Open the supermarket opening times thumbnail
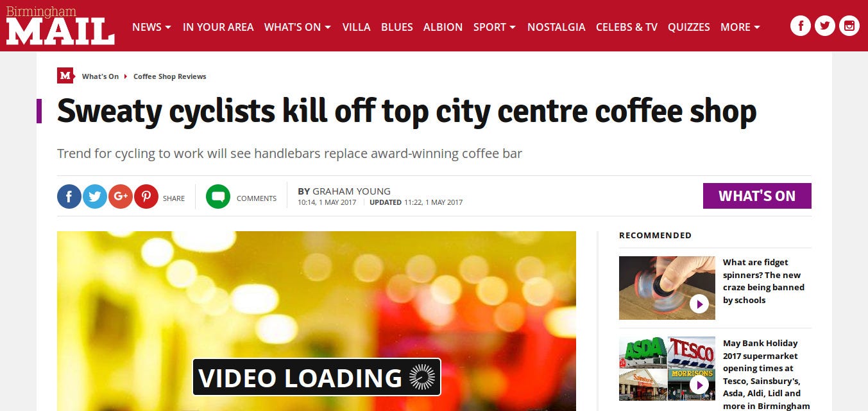 click(667, 369)
